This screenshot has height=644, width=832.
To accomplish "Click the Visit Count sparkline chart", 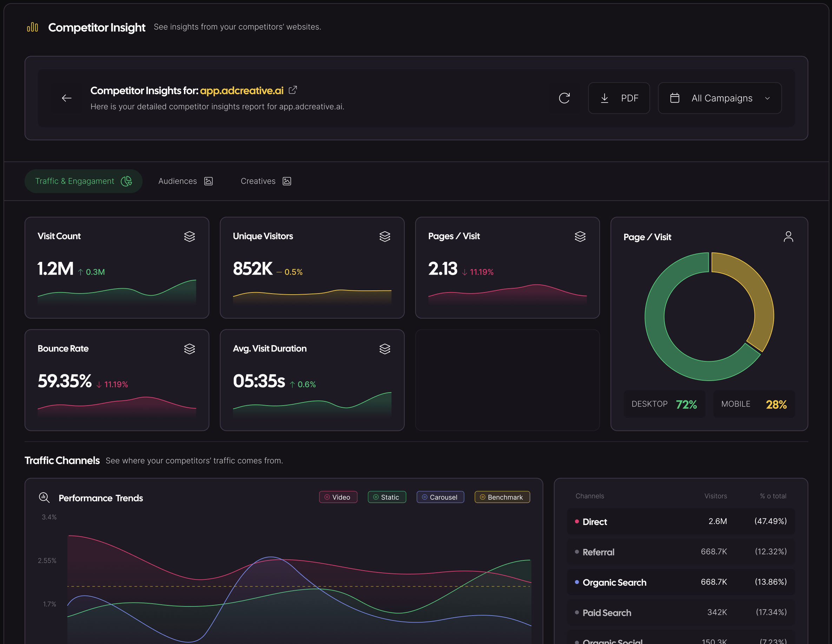I will click(x=117, y=292).
